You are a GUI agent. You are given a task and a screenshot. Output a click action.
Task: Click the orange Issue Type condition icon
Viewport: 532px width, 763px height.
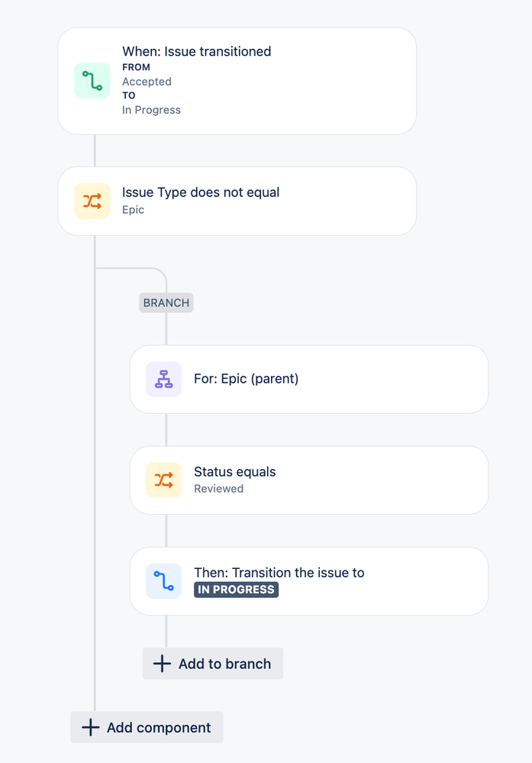pos(92,200)
